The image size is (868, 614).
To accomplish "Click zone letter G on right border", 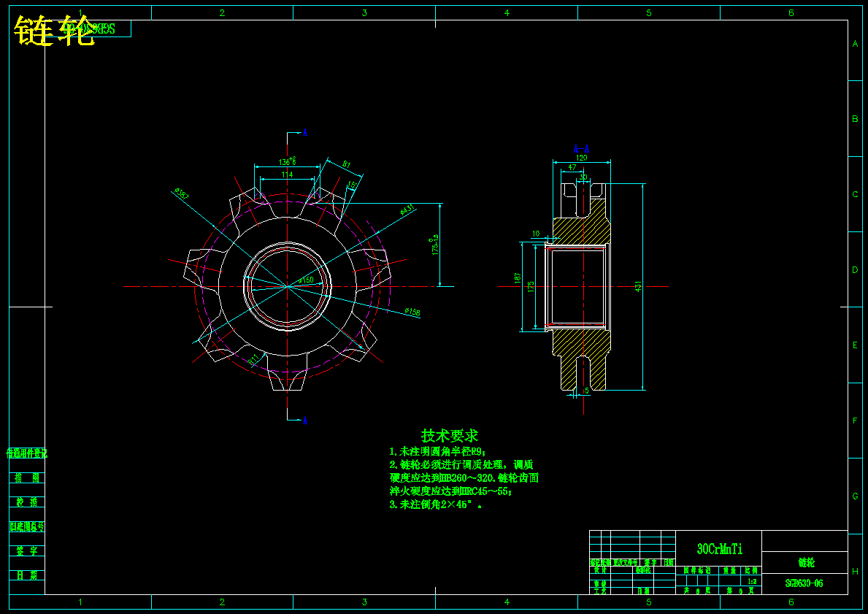I will coord(856,496).
